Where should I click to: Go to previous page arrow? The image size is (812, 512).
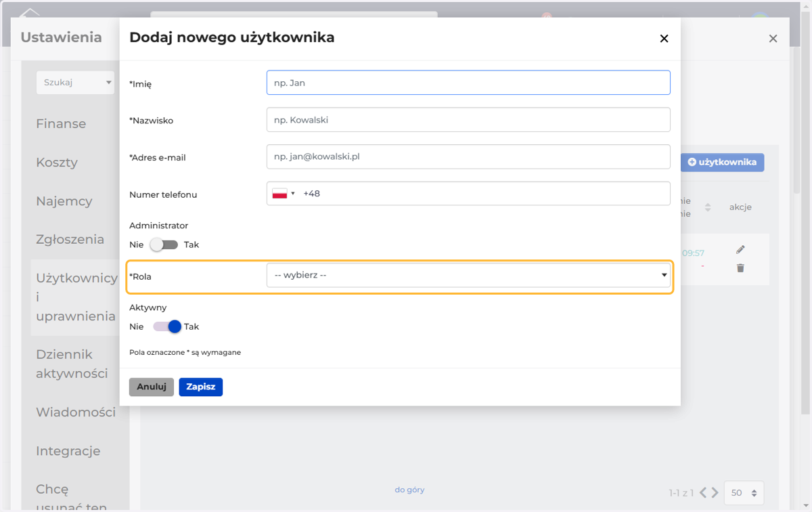tap(704, 493)
